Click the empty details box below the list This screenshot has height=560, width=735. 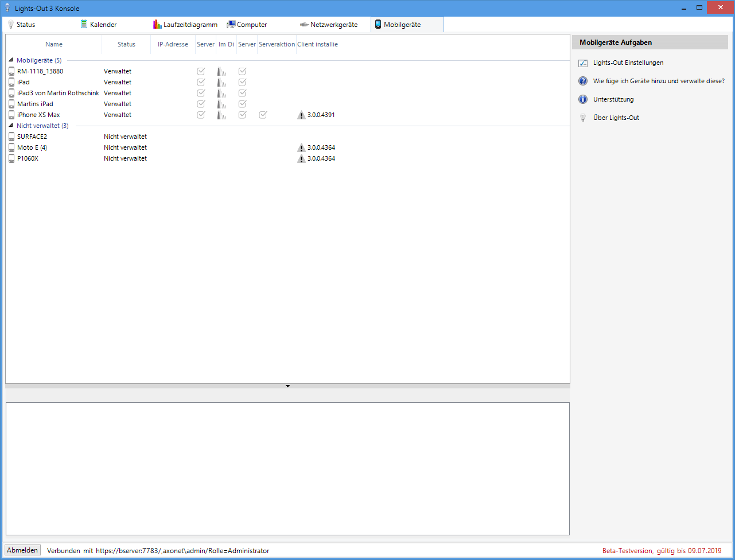point(287,469)
